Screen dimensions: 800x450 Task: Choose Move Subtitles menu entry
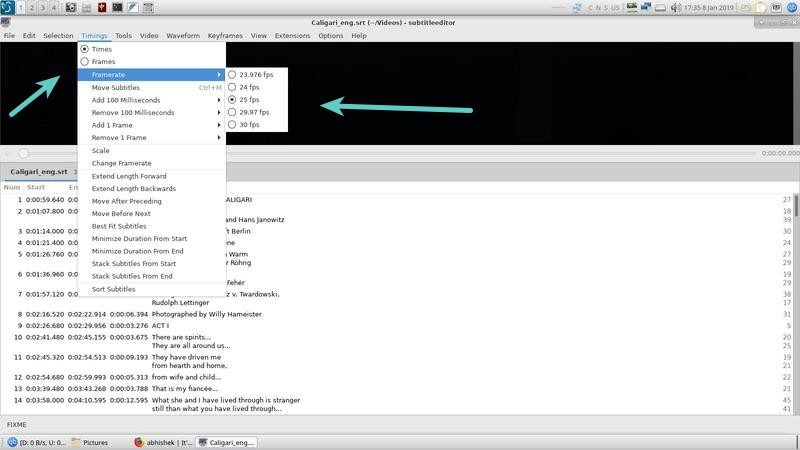[x=152, y=88]
